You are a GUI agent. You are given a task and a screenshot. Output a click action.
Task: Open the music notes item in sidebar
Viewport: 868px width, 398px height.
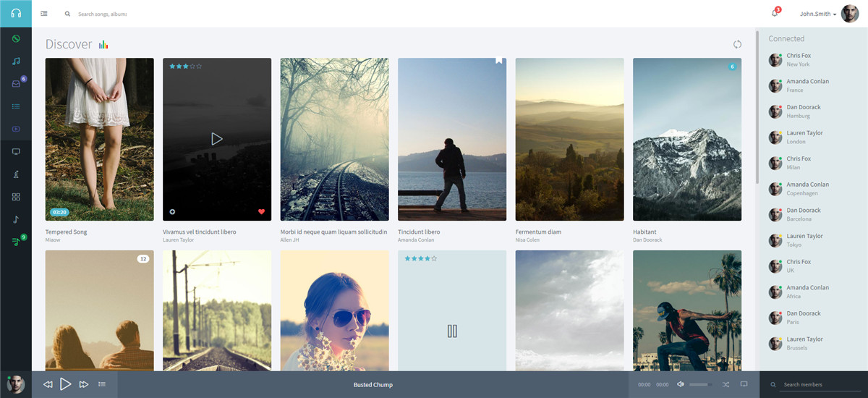coord(16,62)
